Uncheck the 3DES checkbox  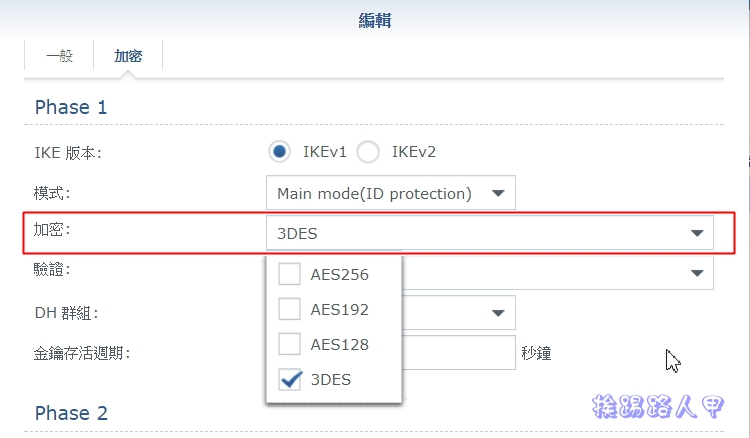[289, 379]
